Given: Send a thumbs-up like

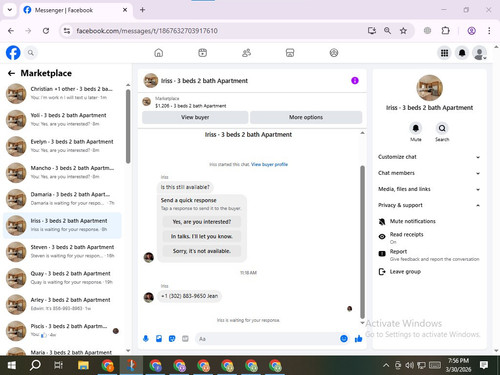Looking at the screenshot, I should [358, 339].
